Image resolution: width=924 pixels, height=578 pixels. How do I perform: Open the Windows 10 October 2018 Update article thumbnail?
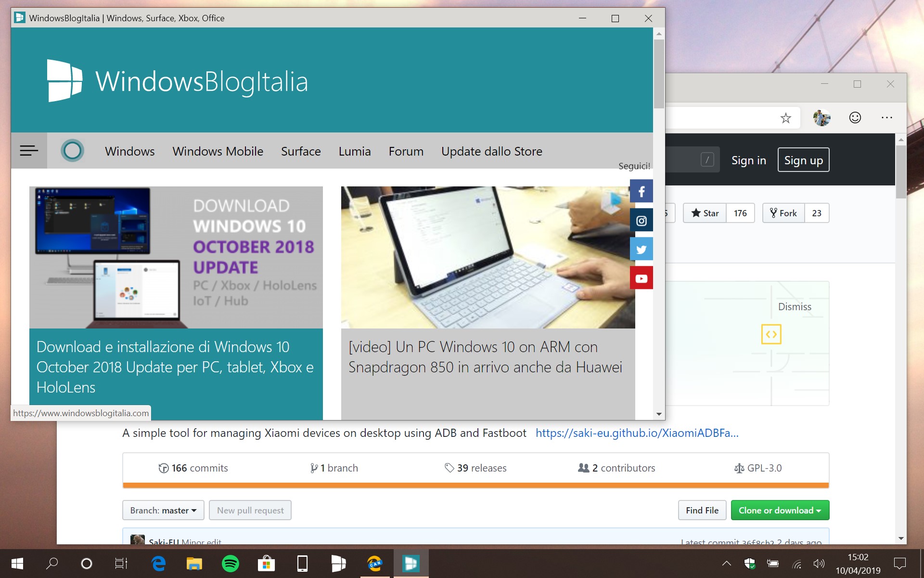(176, 257)
